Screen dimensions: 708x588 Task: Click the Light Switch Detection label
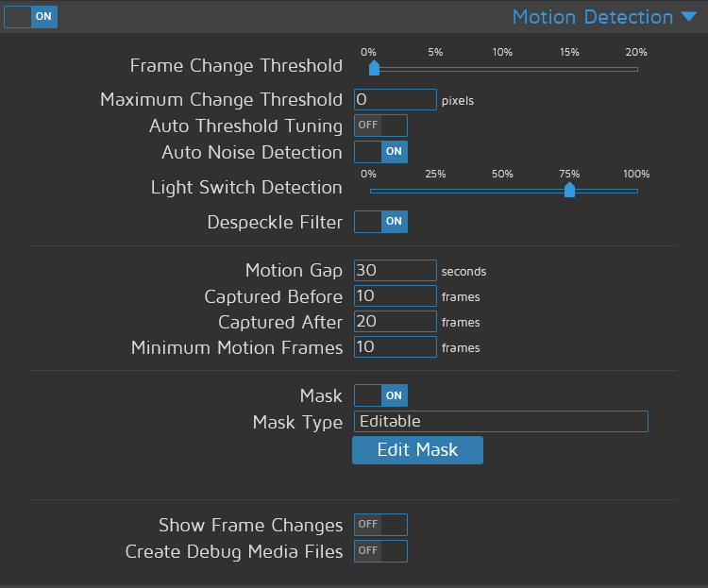[246, 188]
